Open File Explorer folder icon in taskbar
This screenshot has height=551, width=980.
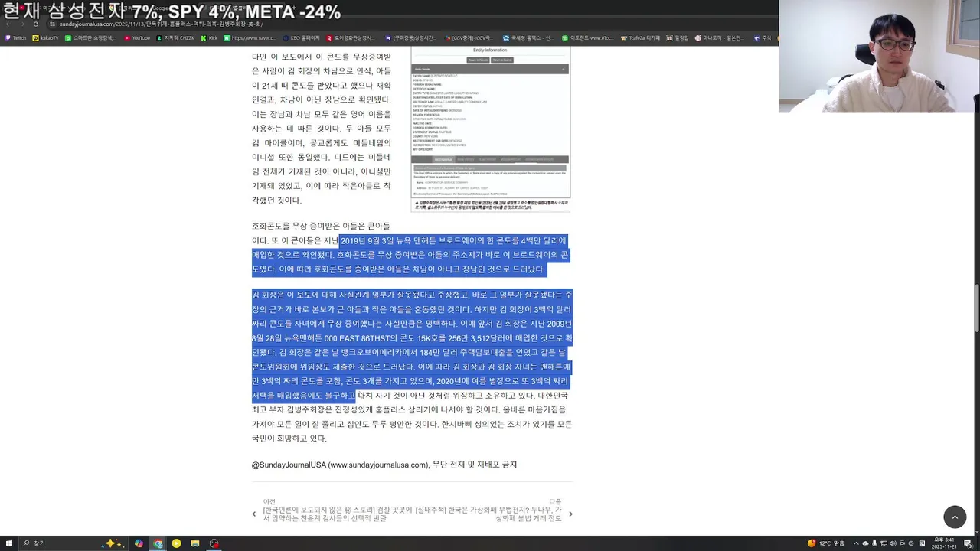(195, 543)
